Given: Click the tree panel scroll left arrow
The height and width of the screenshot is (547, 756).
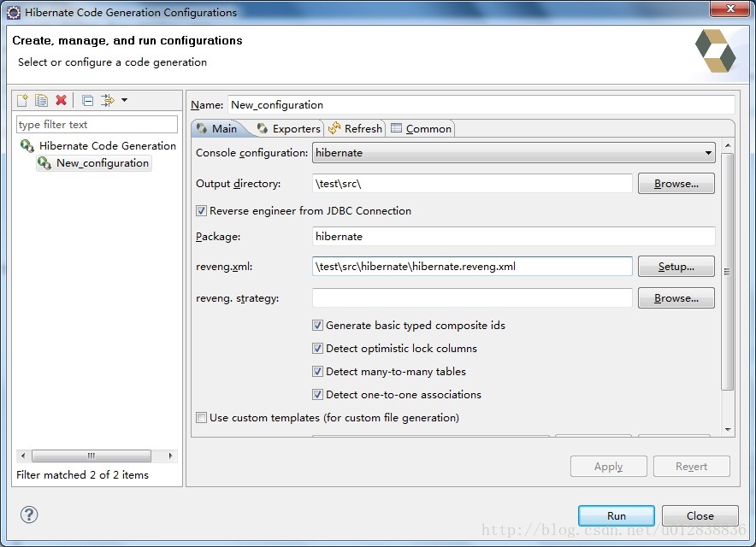Looking at the screenshot, I should [23, 456].
